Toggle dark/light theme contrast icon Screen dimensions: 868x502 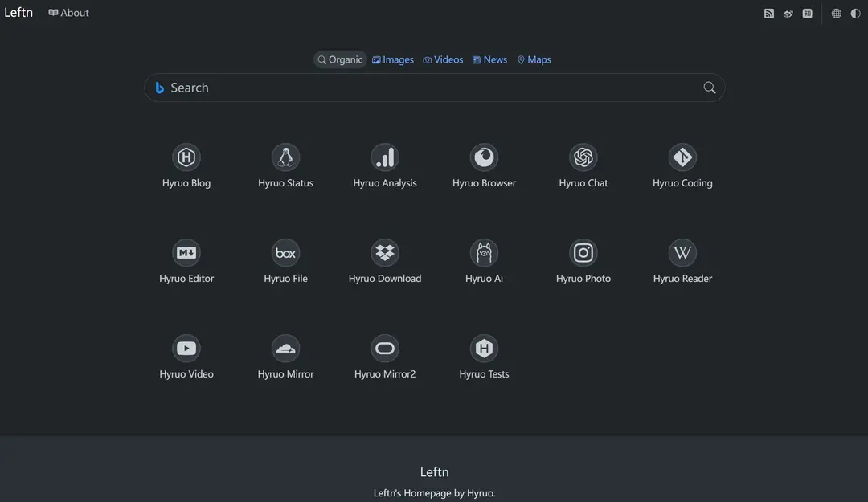coord(855,14)
